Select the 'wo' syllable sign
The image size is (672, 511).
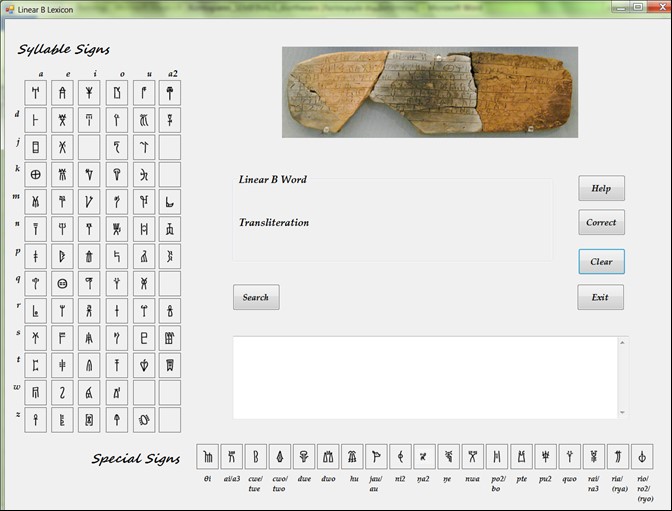(x=117, y=393)
